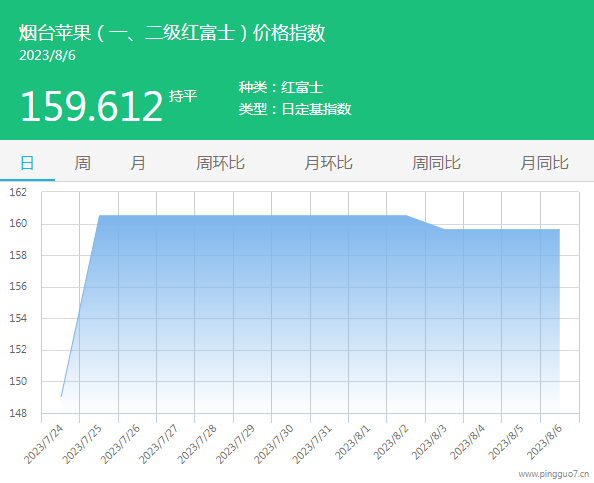
Task: Switch to the 月环比 tab
Action: [x=328, y=163]
